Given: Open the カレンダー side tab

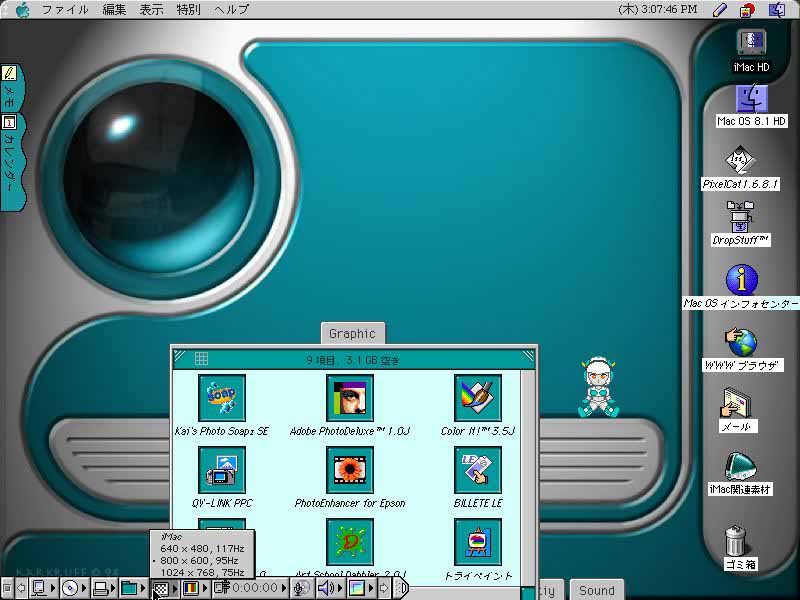Looking at the screenshot, I should [11, 162].
